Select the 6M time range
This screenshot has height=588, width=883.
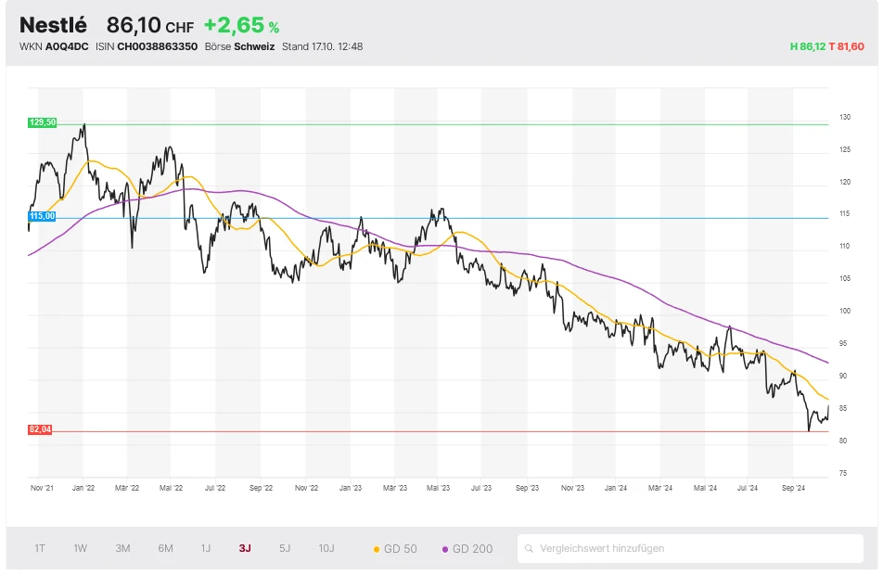point(165,548)
